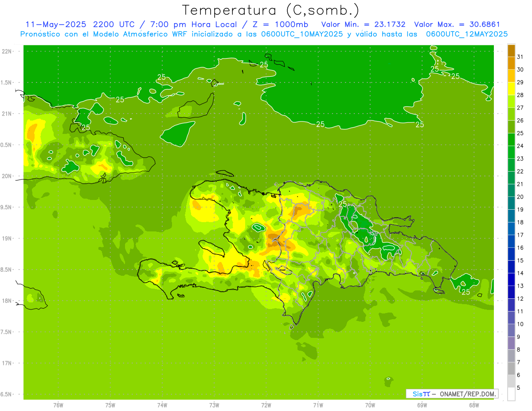The height and width of the screenshot is (411, 532).
Task: Click the green swatch between 24 and 25
Action: point(511,140)
